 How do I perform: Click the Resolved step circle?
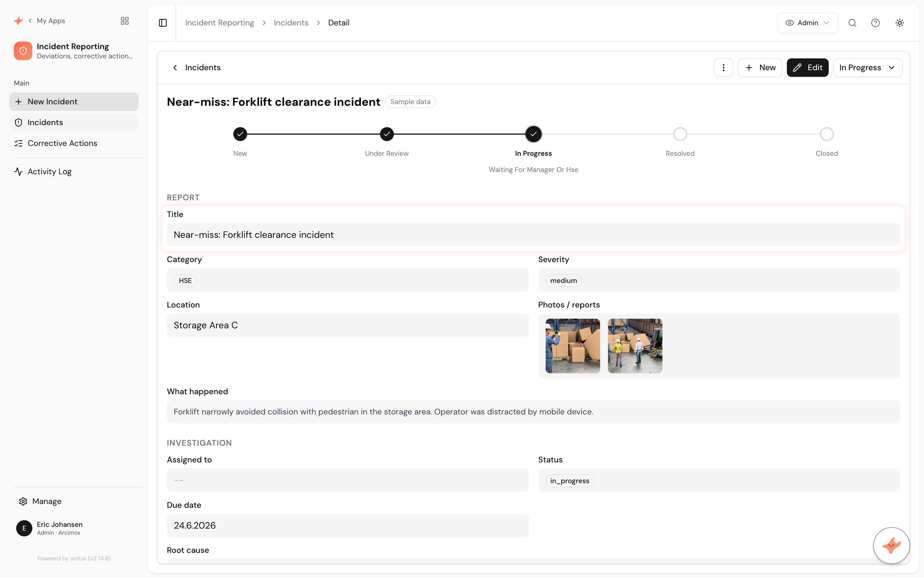680,134
